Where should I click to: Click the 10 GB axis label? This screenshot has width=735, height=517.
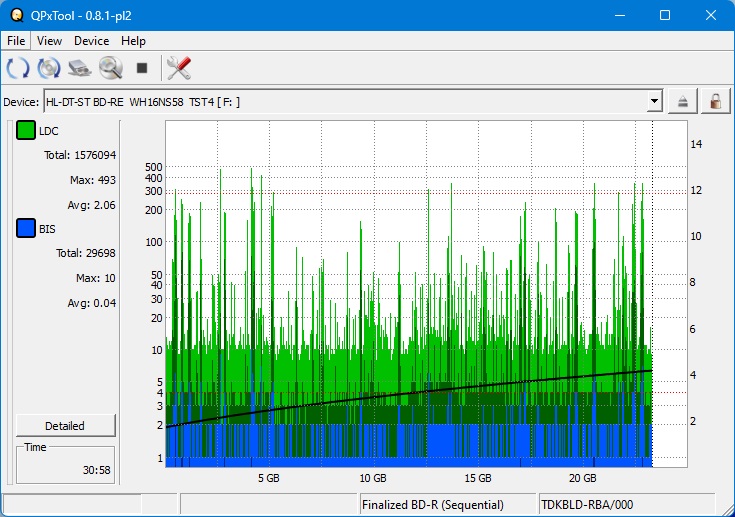pyautogui.click(x=373, y=478)
